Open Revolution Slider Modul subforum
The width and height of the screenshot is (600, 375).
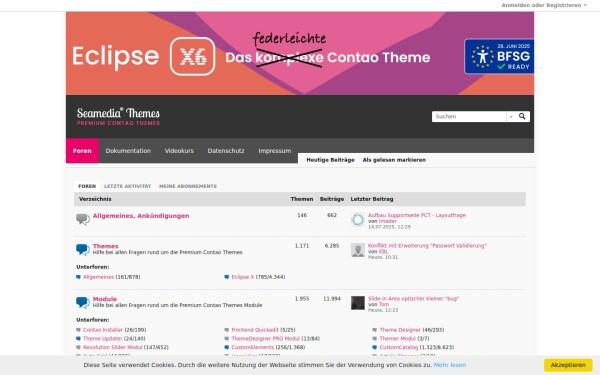(x=112, y=347)
